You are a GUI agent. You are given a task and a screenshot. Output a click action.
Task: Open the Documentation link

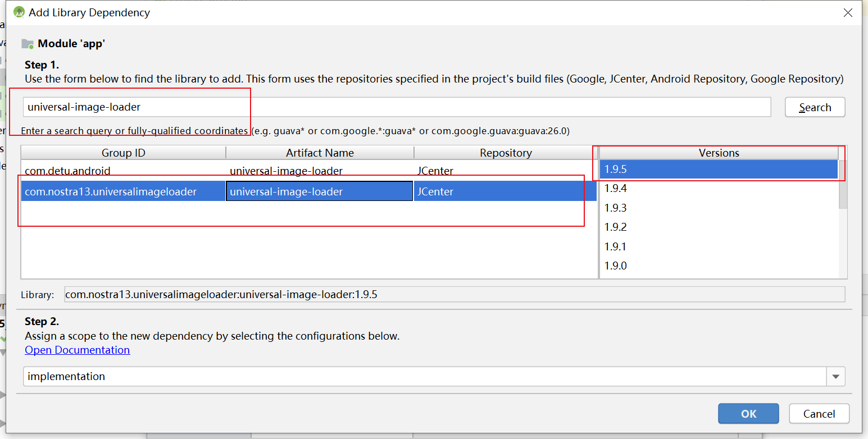(x=77, y=350)
